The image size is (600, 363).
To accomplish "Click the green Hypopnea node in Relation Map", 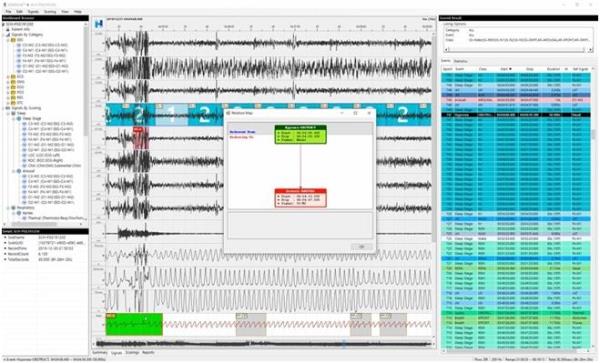I will [x=300, y=134].
